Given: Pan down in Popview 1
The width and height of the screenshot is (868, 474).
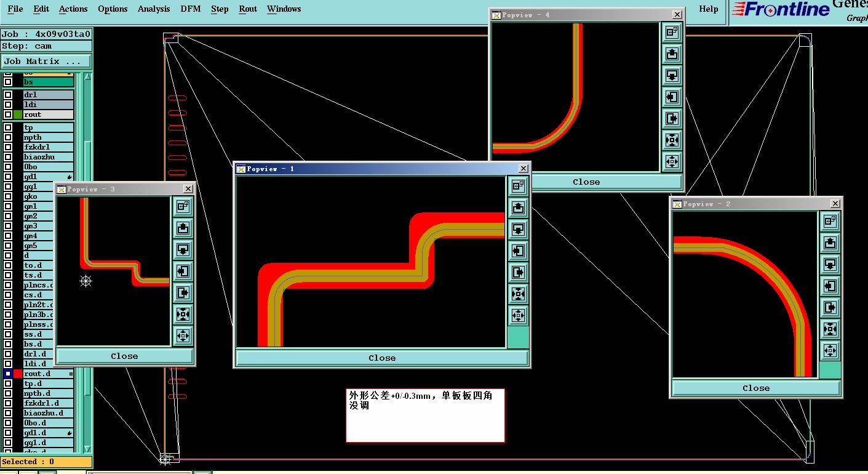Looking at the screenshot, I should (518, 230).
